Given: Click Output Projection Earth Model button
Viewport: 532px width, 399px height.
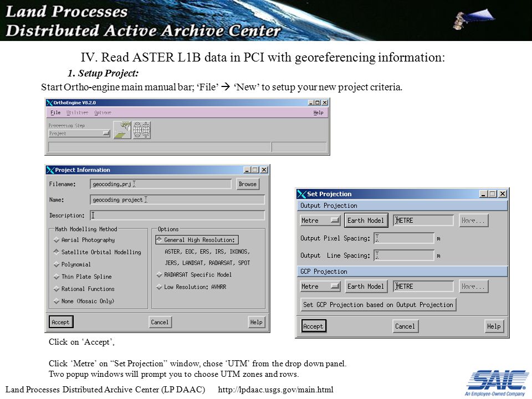Looking at the screenshot, I should click(366, 220).
